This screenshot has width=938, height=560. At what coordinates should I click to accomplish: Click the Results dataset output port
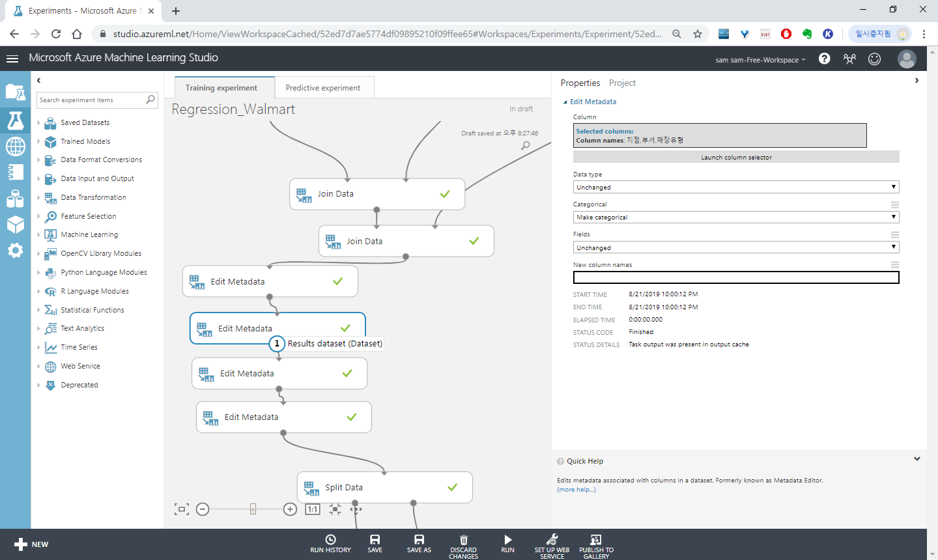tap(277, 343)
